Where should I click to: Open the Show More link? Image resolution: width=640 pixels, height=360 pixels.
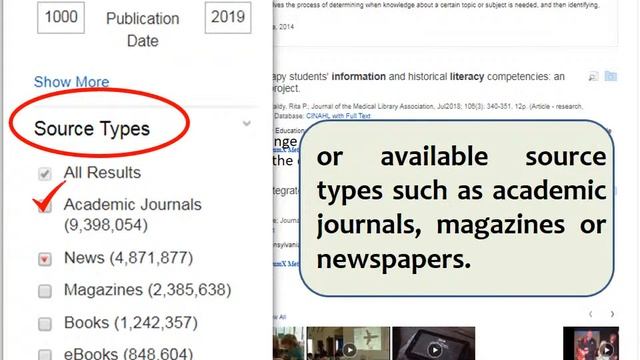(x=71, y=82)
